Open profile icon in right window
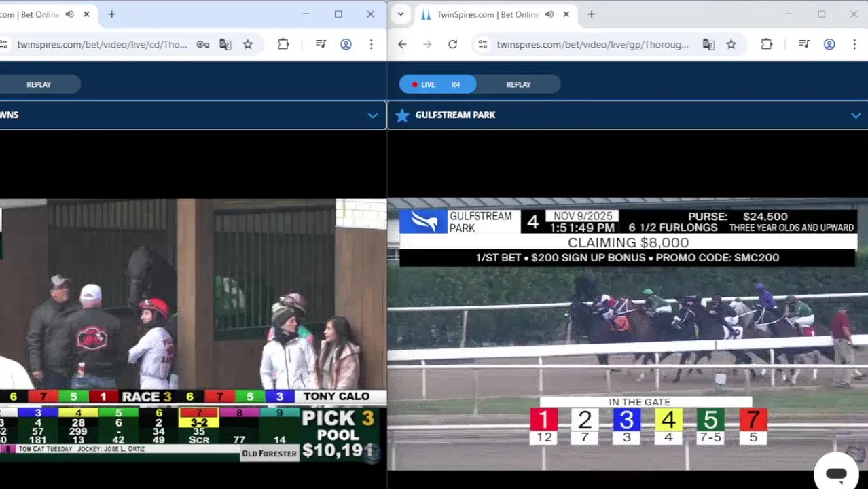This screenshot has height=489, width=868. (829, 44)
